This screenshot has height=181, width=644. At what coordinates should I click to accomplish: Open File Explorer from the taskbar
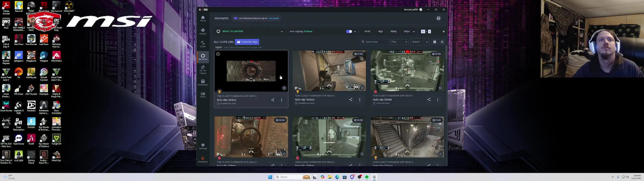tap(330, 177)
